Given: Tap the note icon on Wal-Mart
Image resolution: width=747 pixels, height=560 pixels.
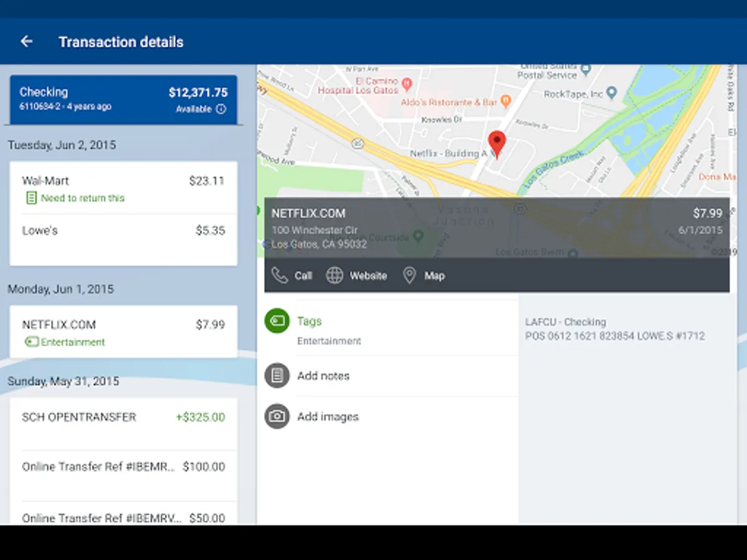Looking at the screenshot, I should [31, 198].
